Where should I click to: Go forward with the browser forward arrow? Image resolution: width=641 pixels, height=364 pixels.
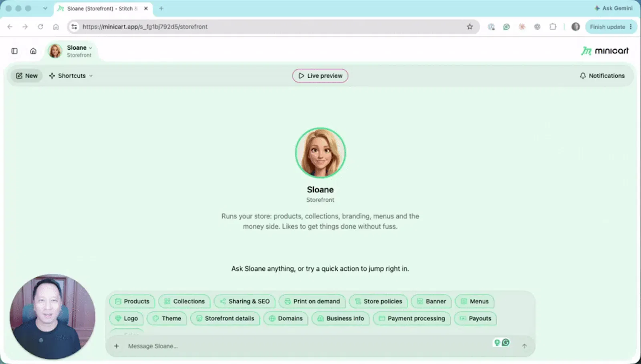25,27
